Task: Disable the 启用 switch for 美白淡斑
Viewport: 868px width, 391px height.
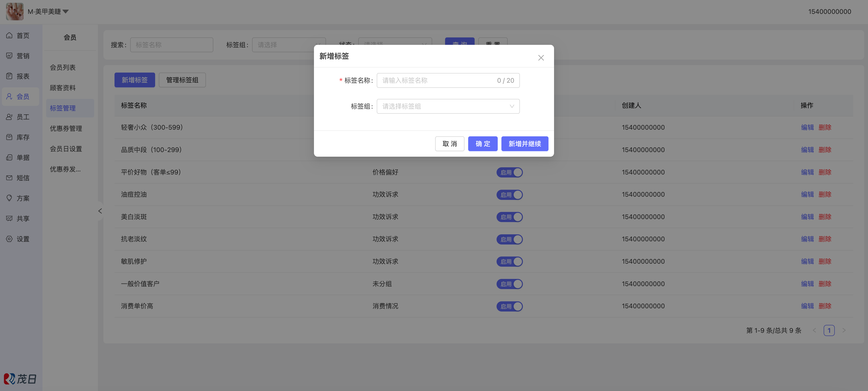Action: [x=509, y=217]
